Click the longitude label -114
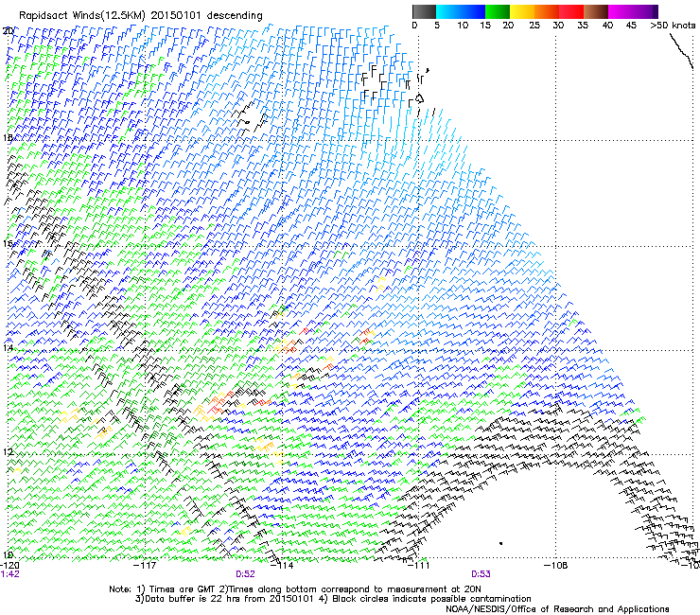 pos(283,566)
